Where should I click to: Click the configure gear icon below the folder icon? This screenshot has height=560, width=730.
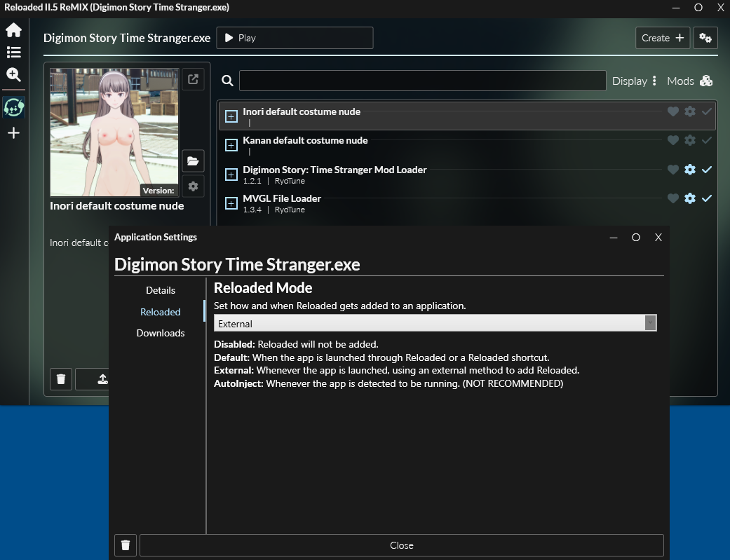tap(194, 186)
